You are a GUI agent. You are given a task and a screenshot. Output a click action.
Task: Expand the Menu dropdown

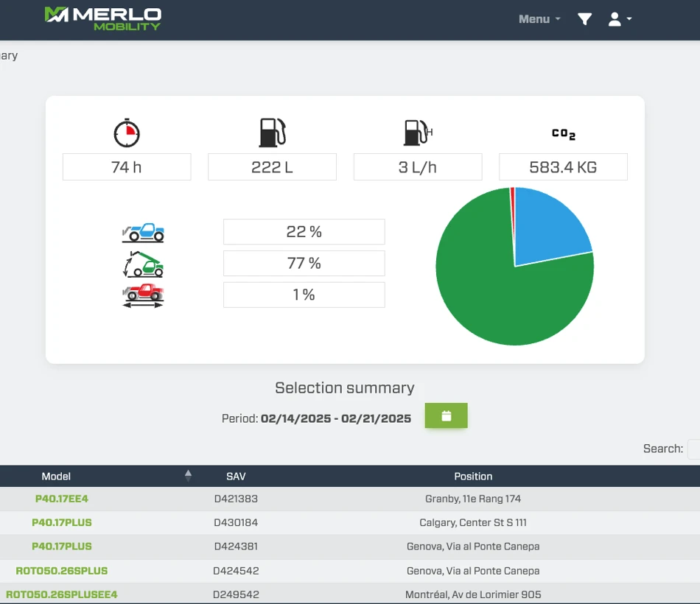(x=539, y=19)
